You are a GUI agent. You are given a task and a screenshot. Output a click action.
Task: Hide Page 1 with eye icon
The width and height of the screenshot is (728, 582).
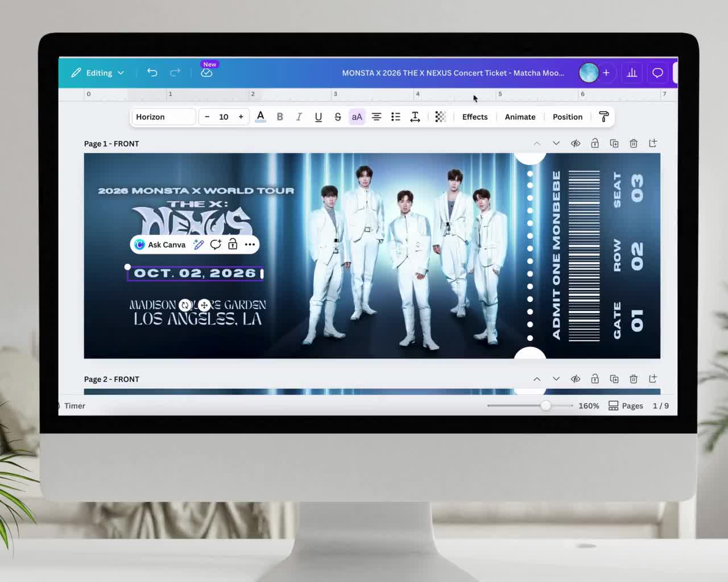(x=576, y=143)
